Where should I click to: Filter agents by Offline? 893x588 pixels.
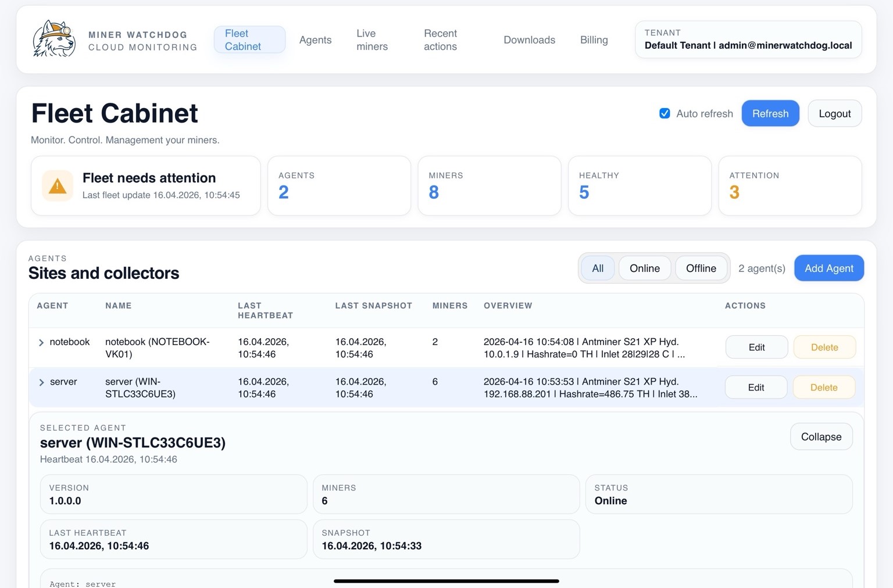click(x=701, y=268)
